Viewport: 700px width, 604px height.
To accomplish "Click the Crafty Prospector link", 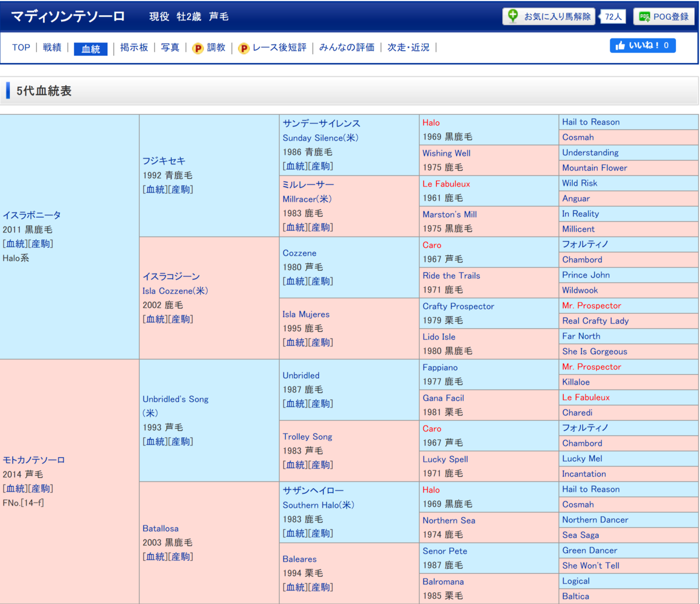I will [459, 306].
